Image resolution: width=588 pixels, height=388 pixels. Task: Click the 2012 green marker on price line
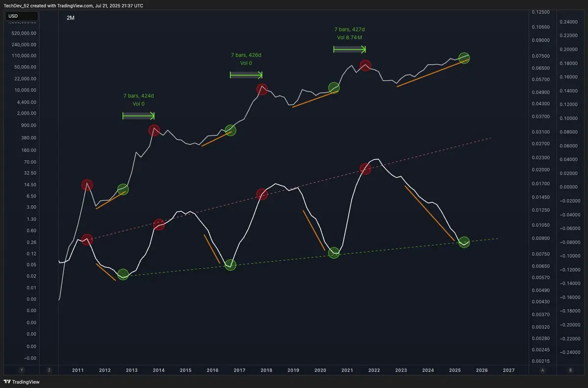pyautogui.click(x=123, y=189)
